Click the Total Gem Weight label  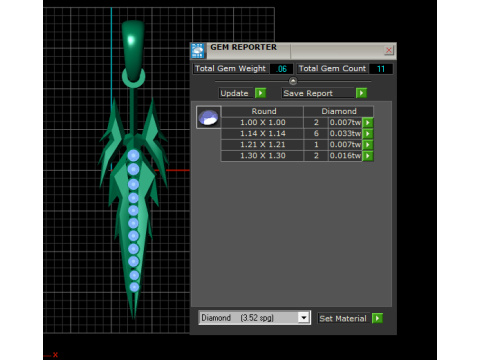(x=231, y=69)
